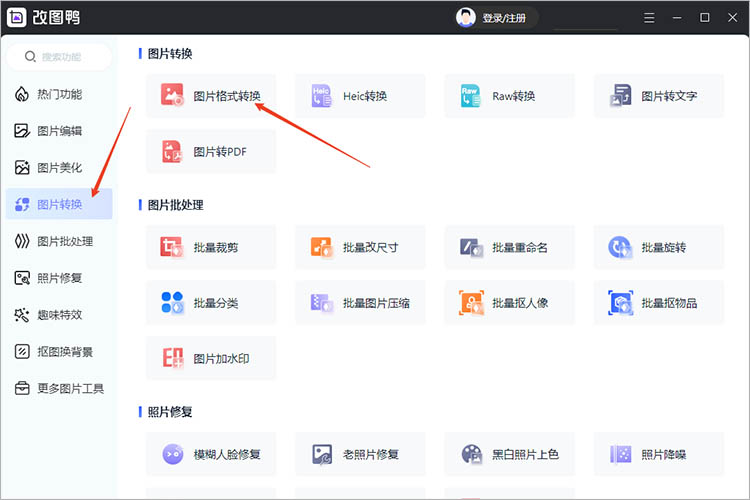Click the user avatar icon
This screenshot has height=500, width=750.
click(465, 18)
